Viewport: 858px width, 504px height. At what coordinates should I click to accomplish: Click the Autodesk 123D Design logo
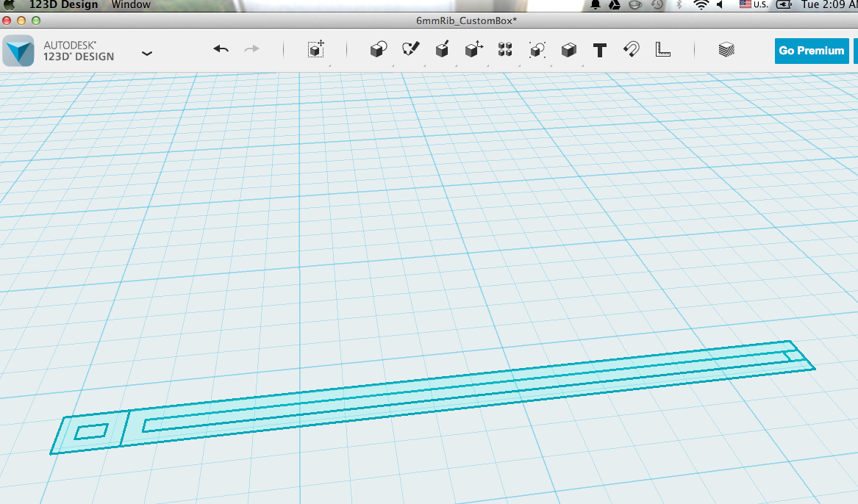pos(18,51)
